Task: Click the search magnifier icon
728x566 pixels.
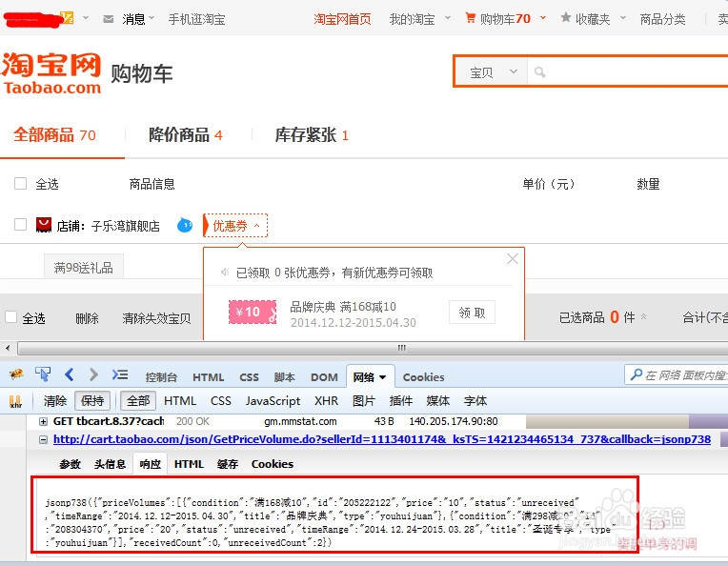Action: (x=539, y=72)
